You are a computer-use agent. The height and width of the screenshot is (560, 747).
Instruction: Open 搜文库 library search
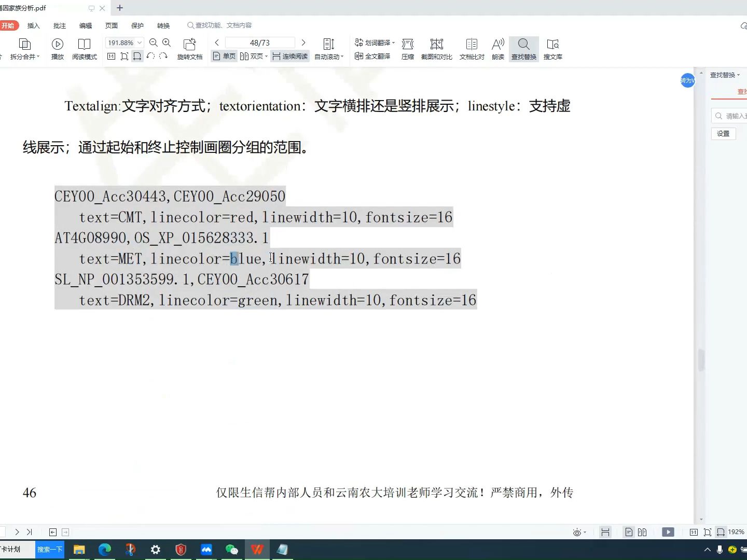click(x=553, y=49)
